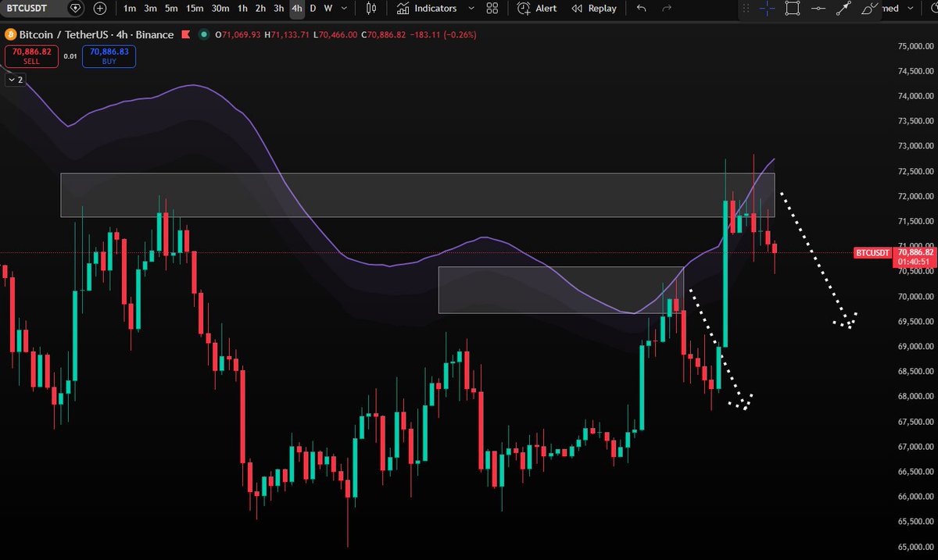Open the layout grid selector
Viewport: 938px width, 560px height.
click(x=492, y=9)
